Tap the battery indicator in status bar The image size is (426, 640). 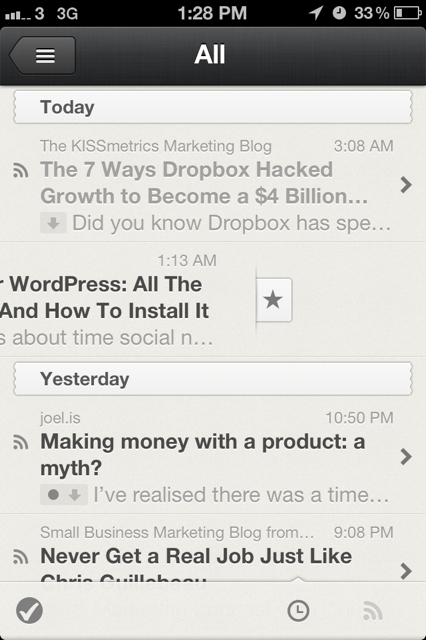(x=407, y=13)
